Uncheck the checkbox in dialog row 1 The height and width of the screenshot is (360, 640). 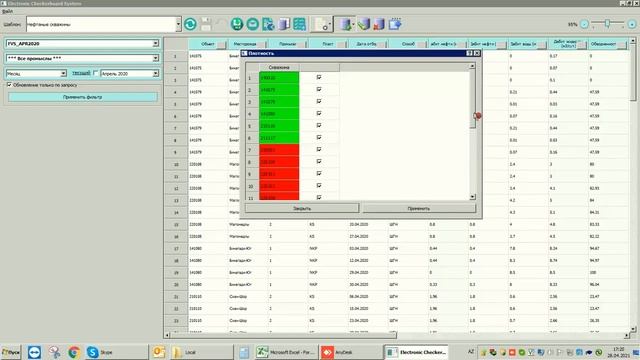pos(319,77)
